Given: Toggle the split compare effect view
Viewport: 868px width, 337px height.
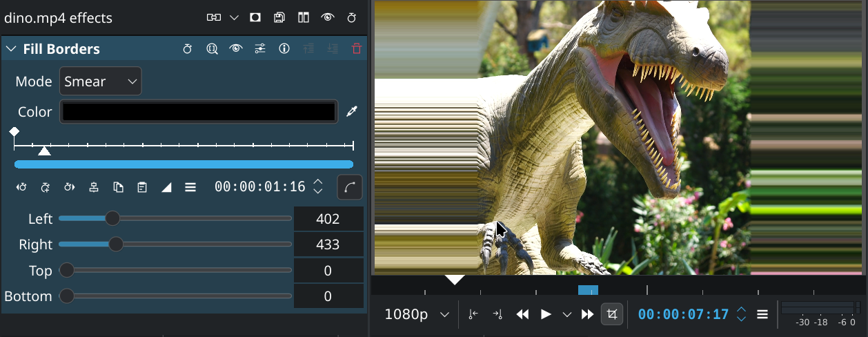Looking at the screenshot, I should pos(303,18).
